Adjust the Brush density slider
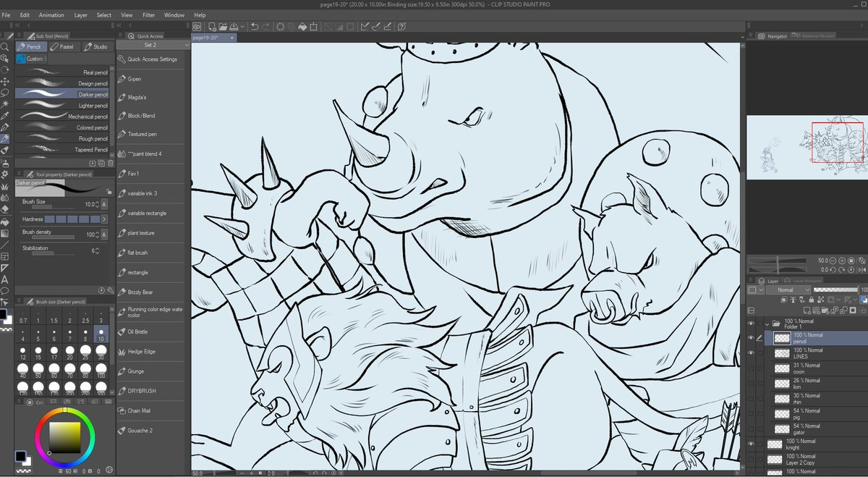Image resolution: width=868 pixels, height=477 pixels. pyautogui.click(x=51, y=237)
